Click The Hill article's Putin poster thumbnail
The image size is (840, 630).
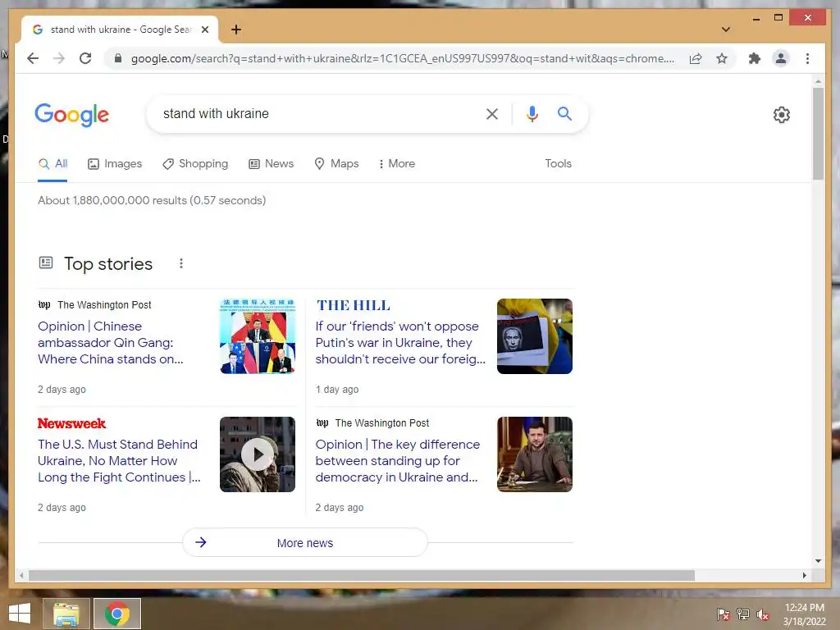click(535, 336)
